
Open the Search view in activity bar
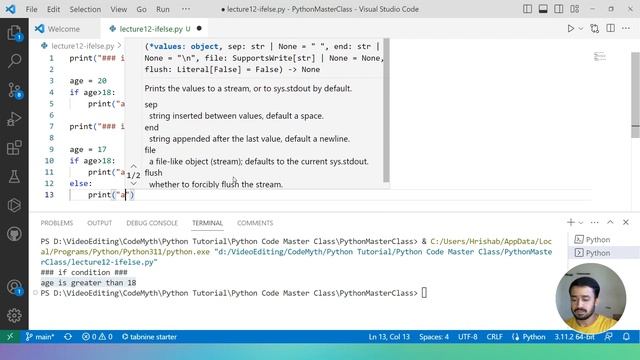[x=14, y=61]
